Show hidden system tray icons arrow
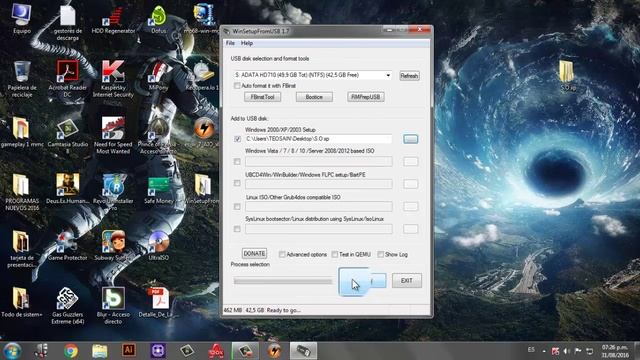 point(544,351)
